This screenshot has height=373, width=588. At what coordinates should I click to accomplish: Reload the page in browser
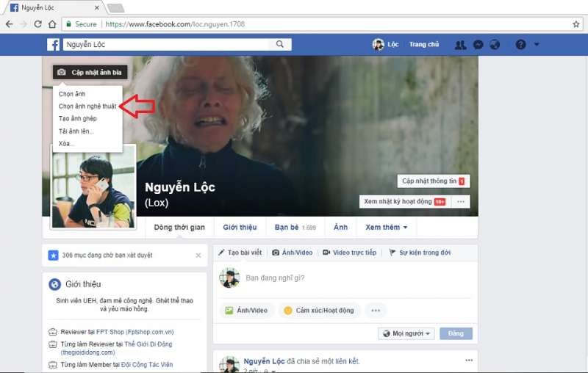tap(38, 24)
